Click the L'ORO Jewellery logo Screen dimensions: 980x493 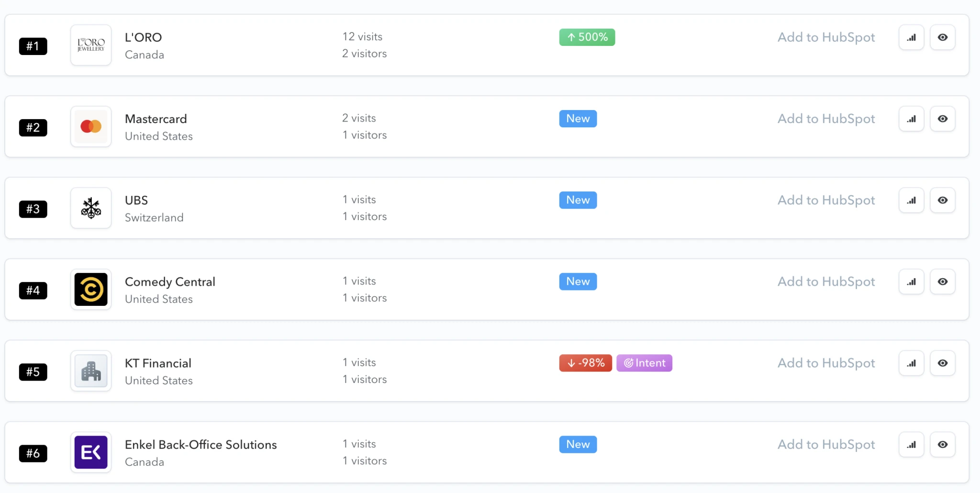[91, 45]
